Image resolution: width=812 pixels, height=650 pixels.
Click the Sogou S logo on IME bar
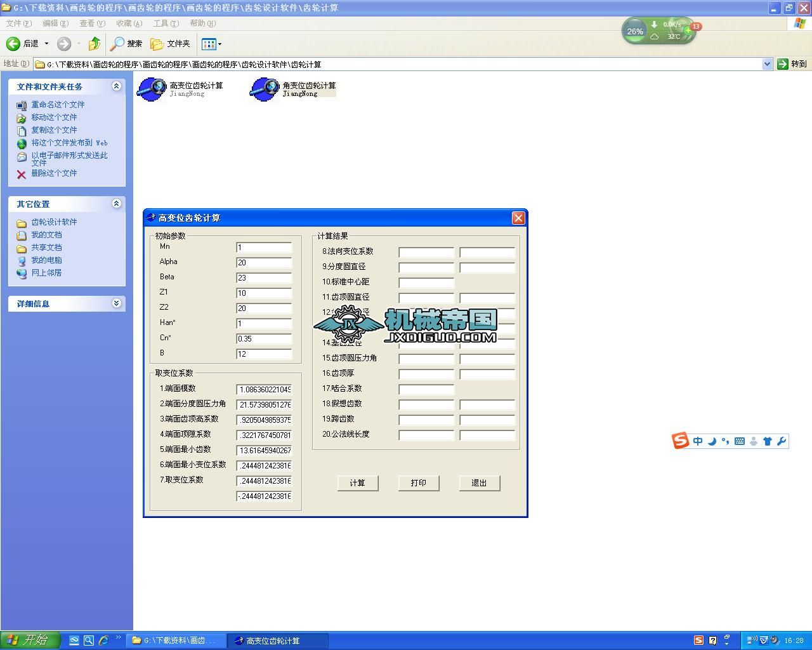pyautogui.click(x=681, y=441)
